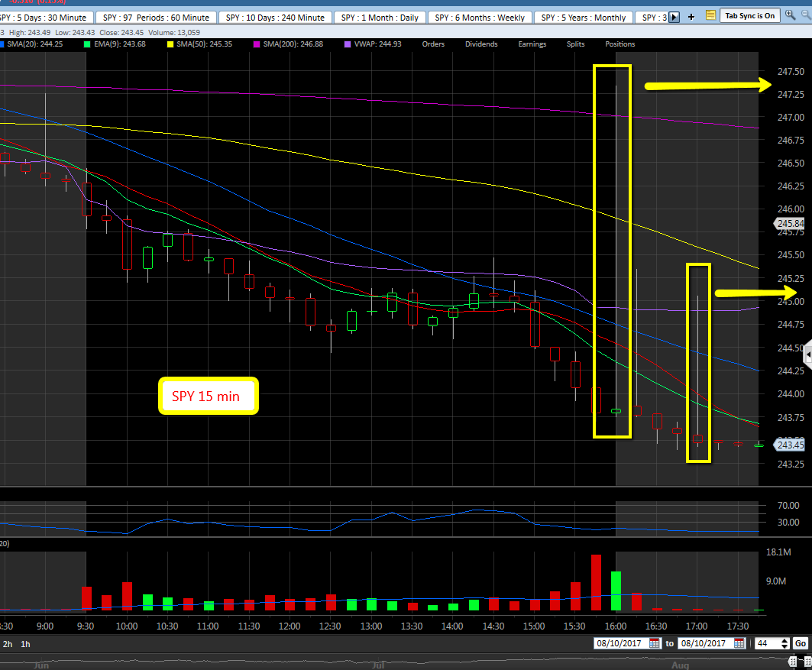
Task: Switch to SPY 6 Months Weekly tab
Action: (480, 17)
